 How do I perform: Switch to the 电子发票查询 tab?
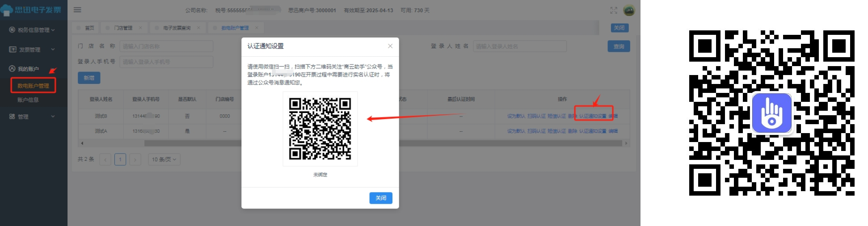[x=177, y=28]
